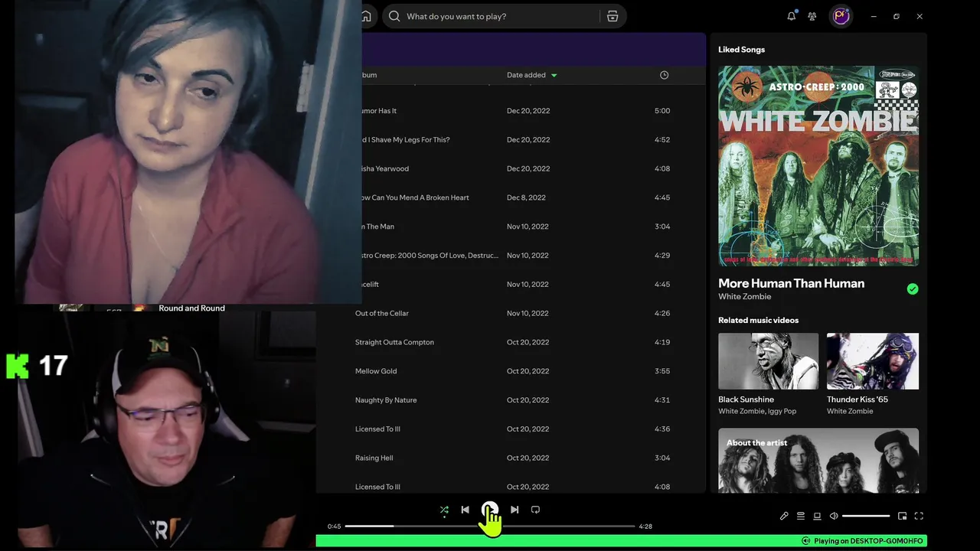Open White Zombie artist link under song title
Screen dimensions: 980x551
pos(744,297)
